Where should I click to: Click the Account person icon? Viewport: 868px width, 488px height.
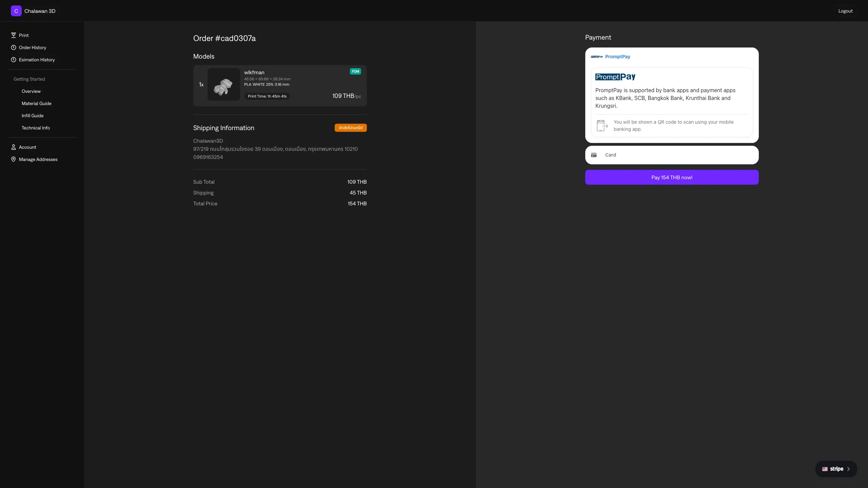pos(14,147)
